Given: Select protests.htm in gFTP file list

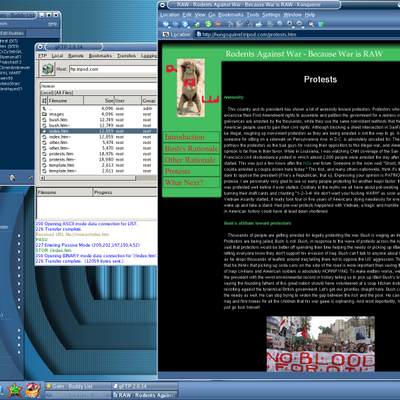Looking at the screenshot, I should coord(98,154).
